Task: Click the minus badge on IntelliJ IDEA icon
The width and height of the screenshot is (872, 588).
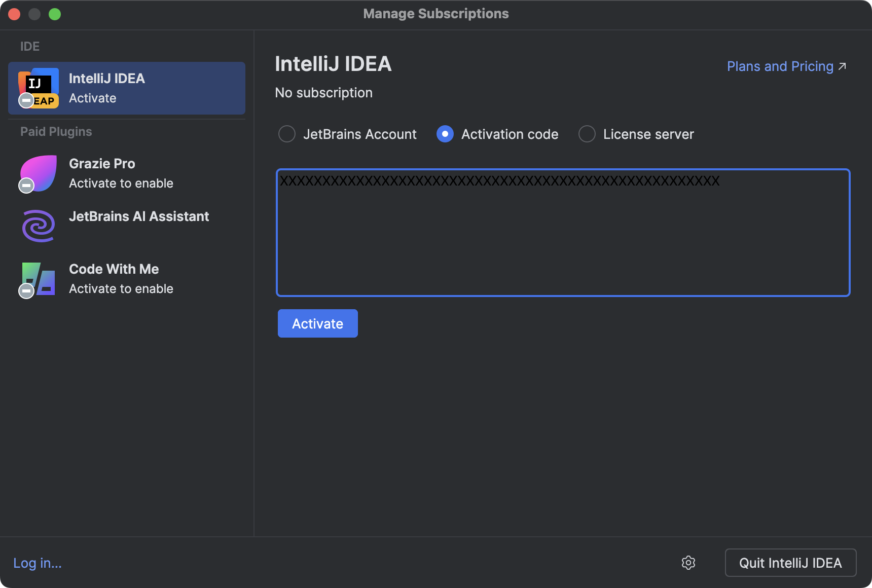Action: pos(26,99)
